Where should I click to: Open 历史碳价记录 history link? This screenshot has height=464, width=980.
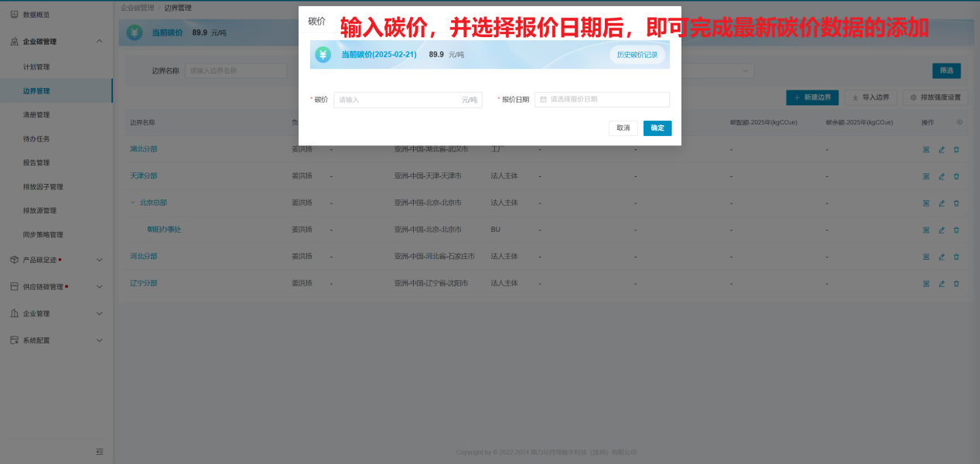637,55
